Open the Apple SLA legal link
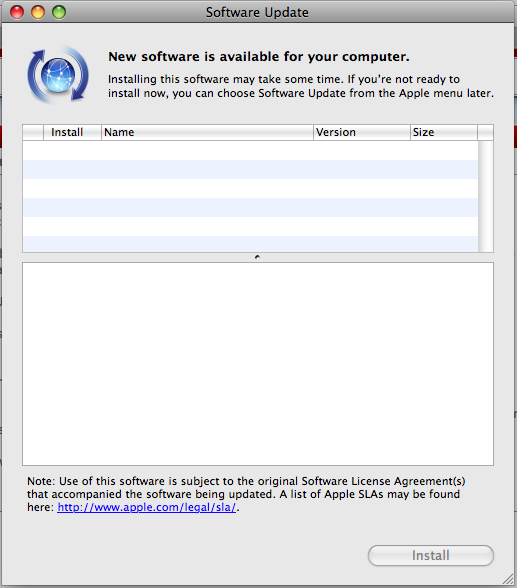Screen dimensions: 517x588 (147, 507)
